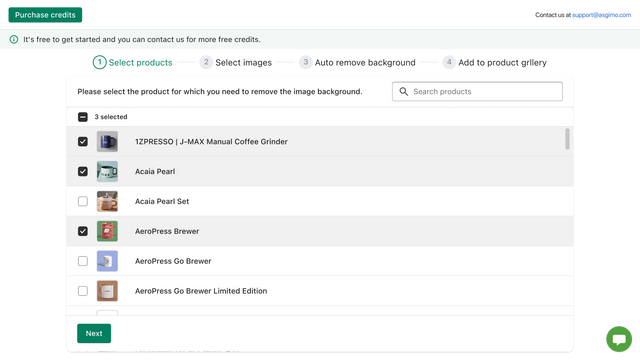The width and height of the screenshot is (640, 360).
Task: Click the Acaia Pearl teal mug thumbnail
Action: tap(107, 171)
